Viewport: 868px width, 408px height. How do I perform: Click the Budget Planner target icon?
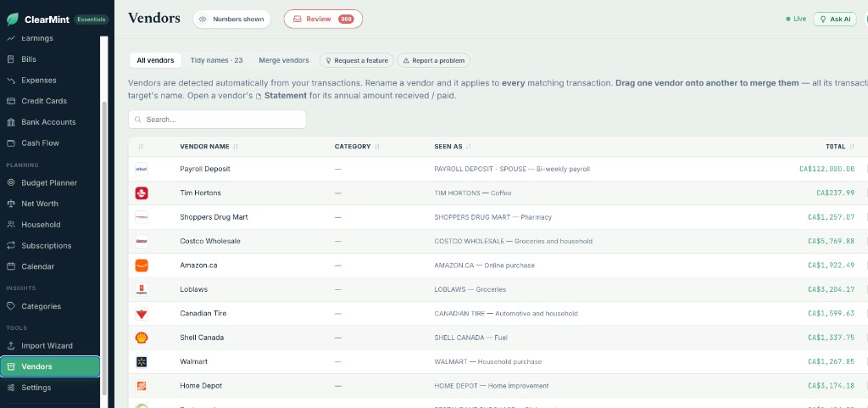click(11, 182)
